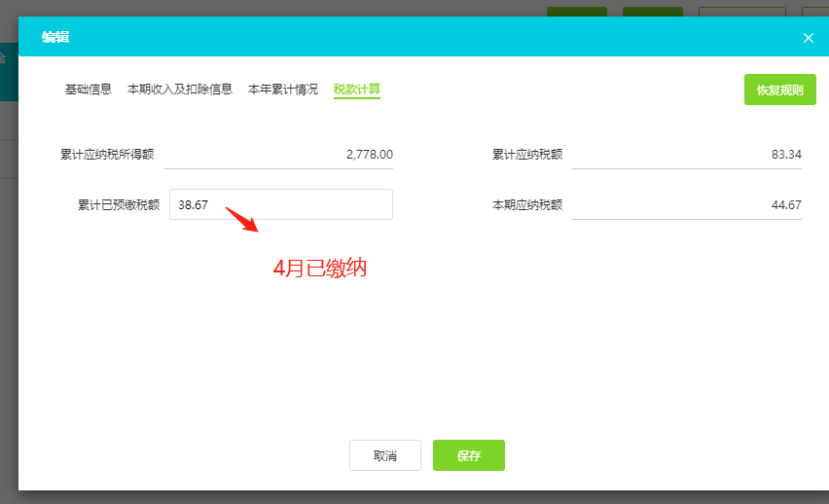Select the 本年累计情况 tab

[x=283, y=90]
